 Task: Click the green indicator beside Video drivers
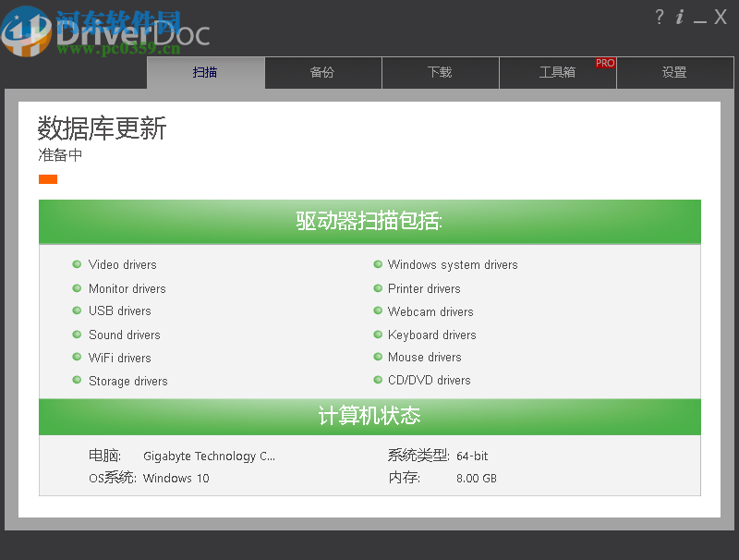(x=77, y=264)
